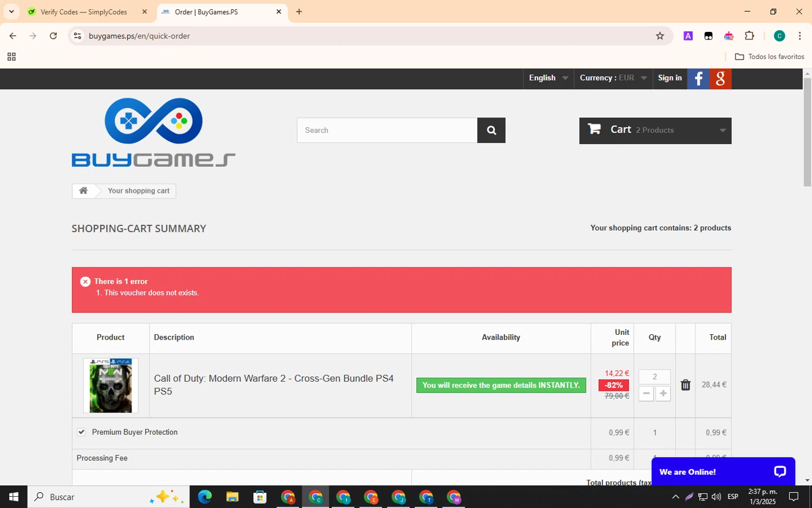Viewport: 812px width, 508px height.
Task: View site information icon in address bar
Action: pyautogui.click(x=77, y=36)
